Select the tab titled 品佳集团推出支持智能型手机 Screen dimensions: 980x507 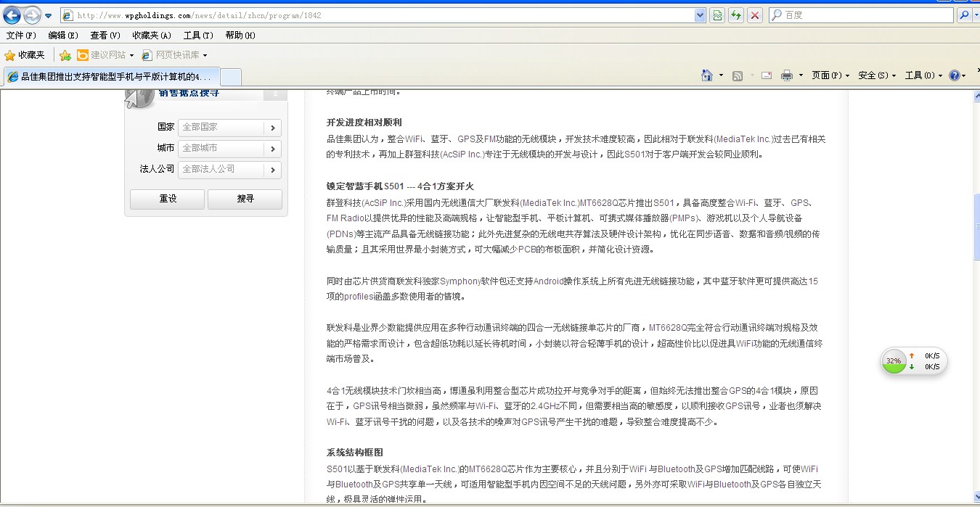[111, 76]
